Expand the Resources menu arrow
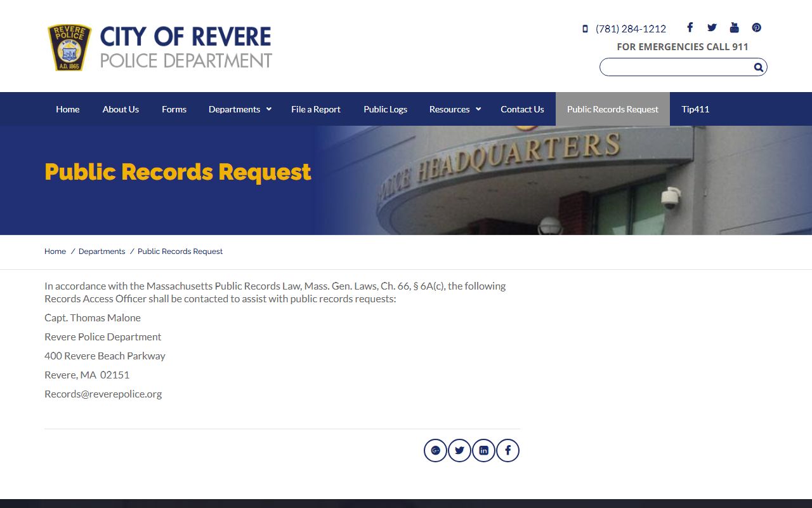Viewport: 812px width, 508px height. click(478, 109)
